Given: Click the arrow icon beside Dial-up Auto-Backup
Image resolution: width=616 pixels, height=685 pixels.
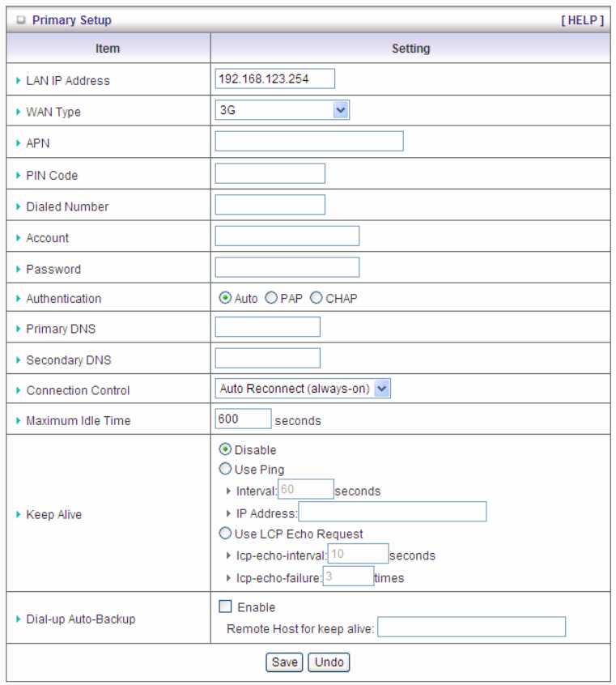Looking at the screenshot, I should 18,619.
